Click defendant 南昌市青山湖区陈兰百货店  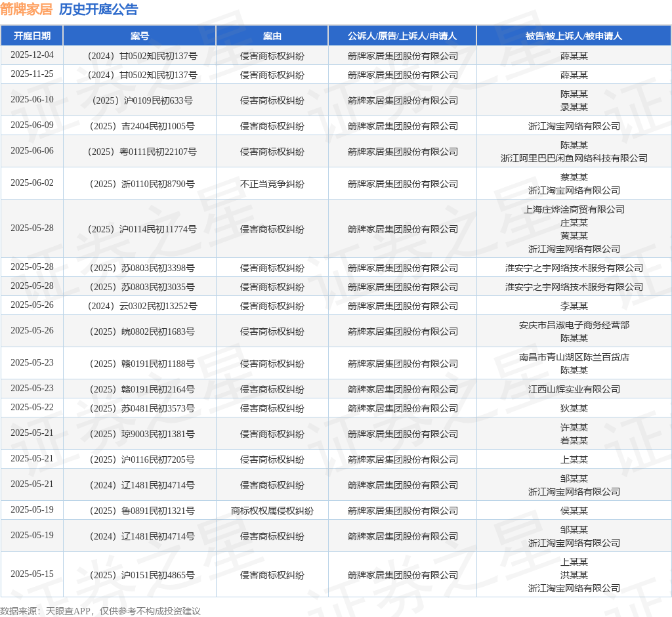[574, 357]
